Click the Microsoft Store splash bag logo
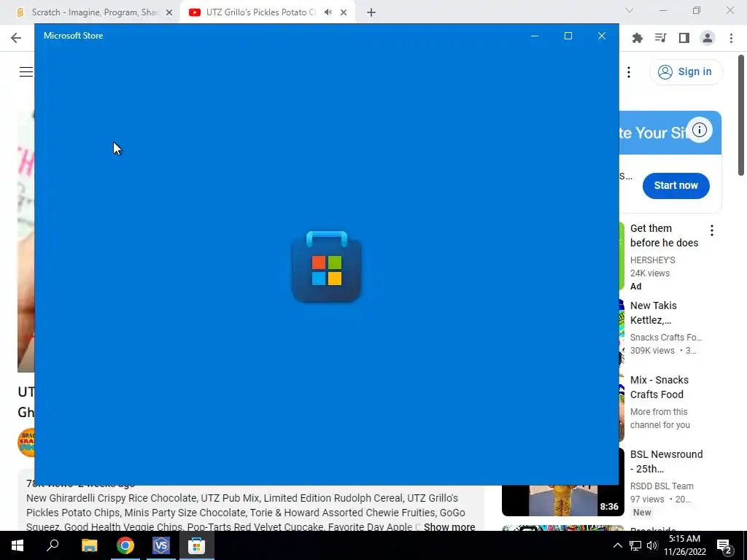This screenshot has width=747, height=560. 326,267
